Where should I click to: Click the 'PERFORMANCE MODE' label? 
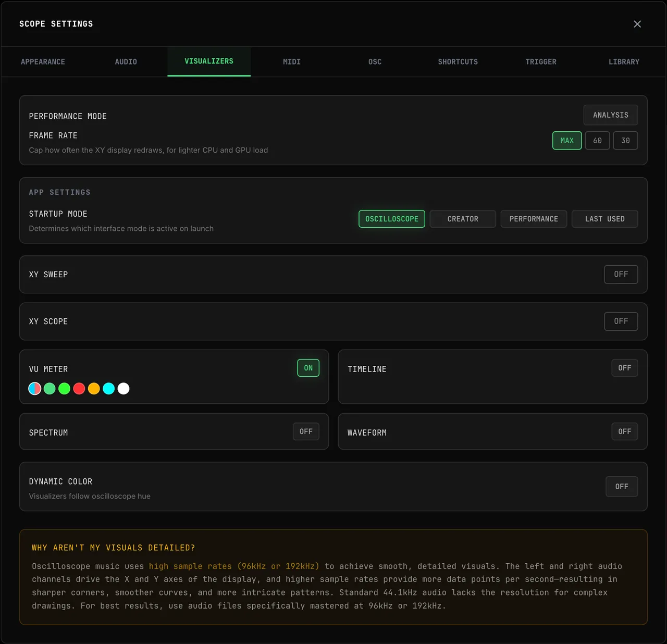coord(68,116)
